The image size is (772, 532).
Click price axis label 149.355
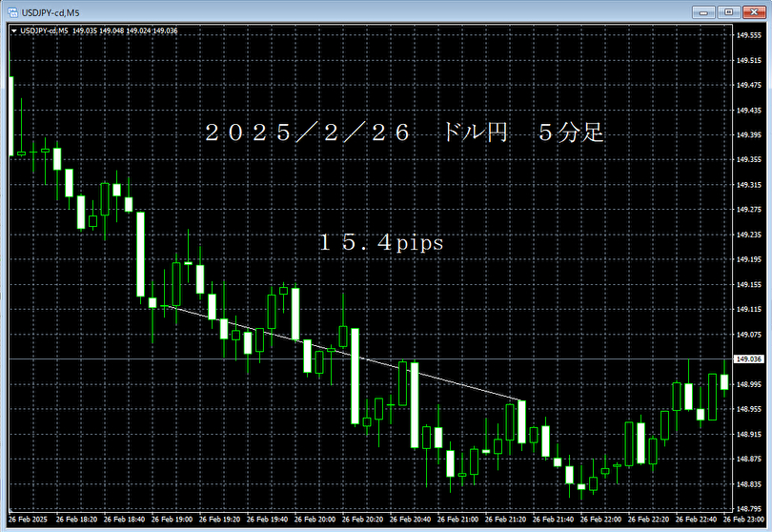(749, 159)
